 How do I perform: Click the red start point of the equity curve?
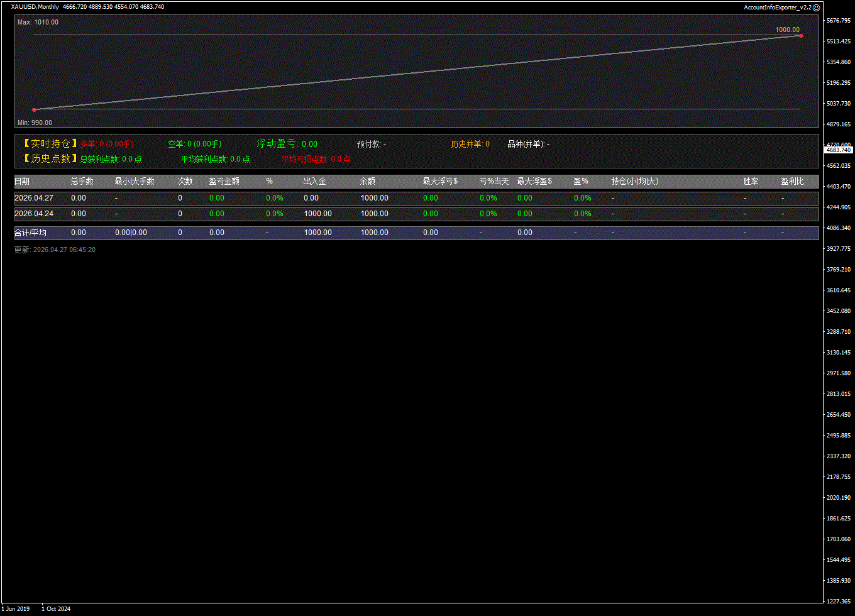coord(34,110)
